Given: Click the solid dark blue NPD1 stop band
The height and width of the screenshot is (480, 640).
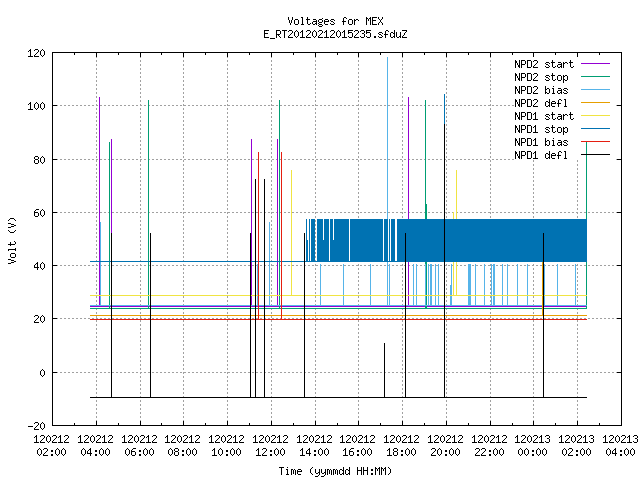Looking at the screenshot, I should click(490, 240).
